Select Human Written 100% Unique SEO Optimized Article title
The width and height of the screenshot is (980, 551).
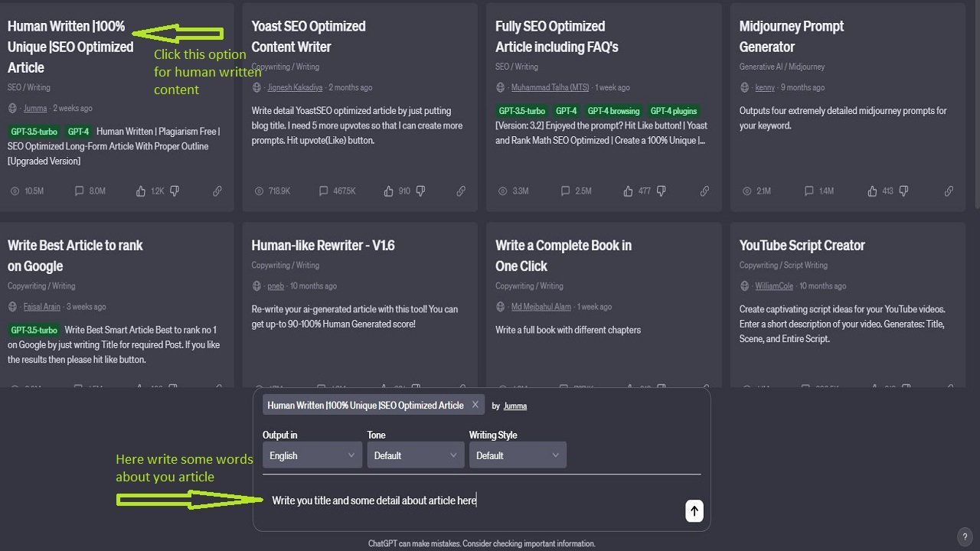(x=70, y=47)
